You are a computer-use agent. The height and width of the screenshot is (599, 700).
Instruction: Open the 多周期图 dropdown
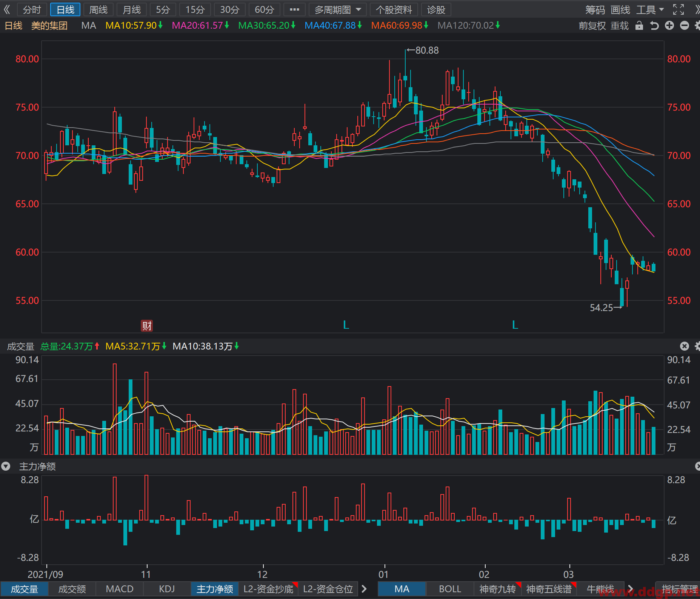[338, 9]
